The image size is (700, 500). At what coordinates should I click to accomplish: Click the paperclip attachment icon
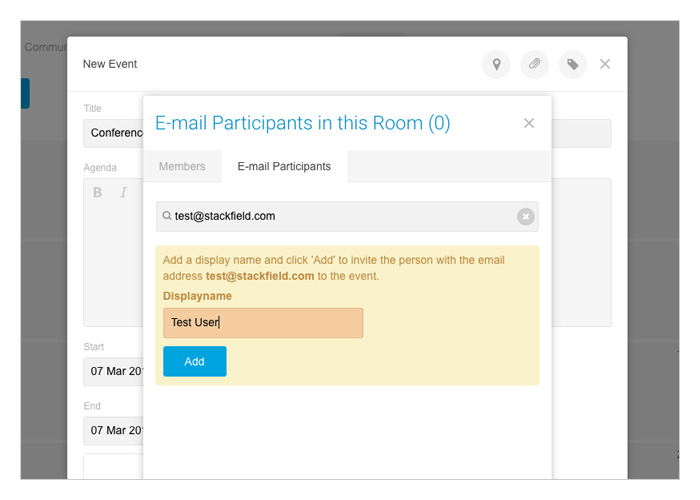pos(534,64)
